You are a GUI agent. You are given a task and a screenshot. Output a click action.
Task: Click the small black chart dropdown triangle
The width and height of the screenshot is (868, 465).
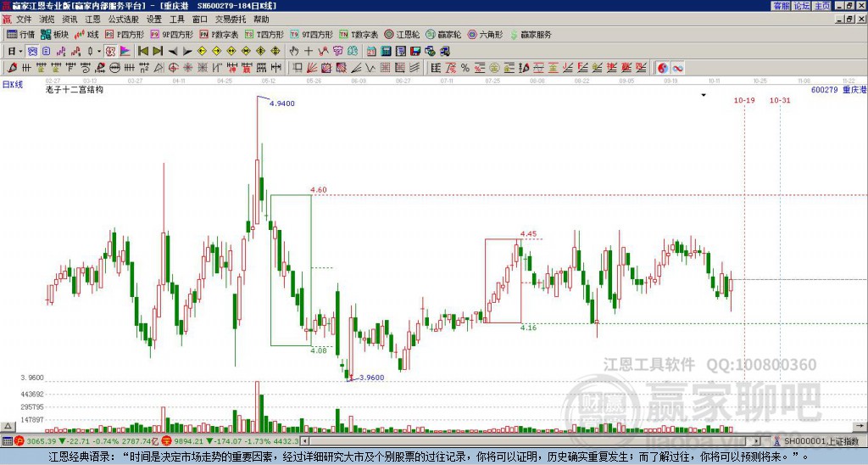coord(704,95)
